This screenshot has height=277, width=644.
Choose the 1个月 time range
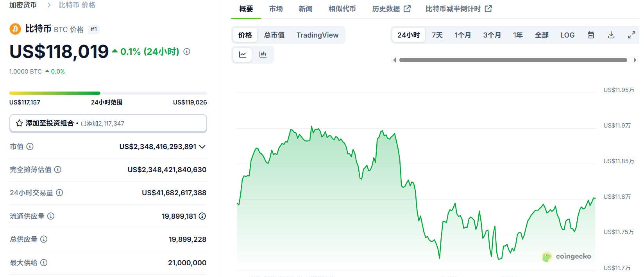(463, 35)
